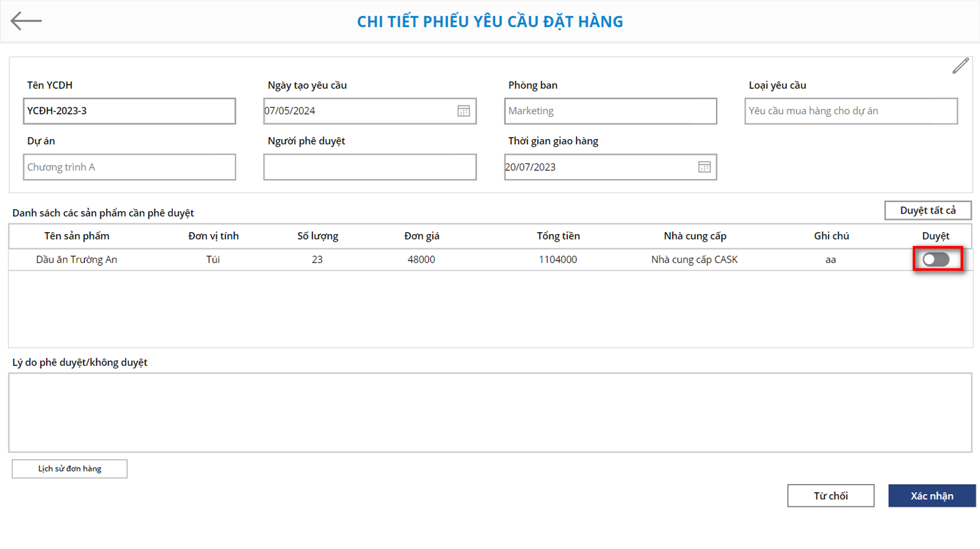This screenshot has height=549, width=980.
Task: Click the back arrow icon
Action: click(x=26, y=21)
